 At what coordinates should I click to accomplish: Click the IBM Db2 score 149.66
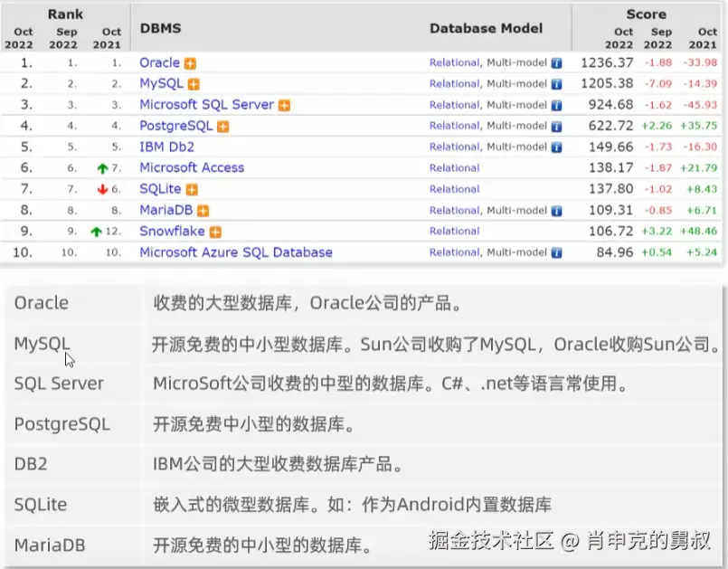coord(610,147)
